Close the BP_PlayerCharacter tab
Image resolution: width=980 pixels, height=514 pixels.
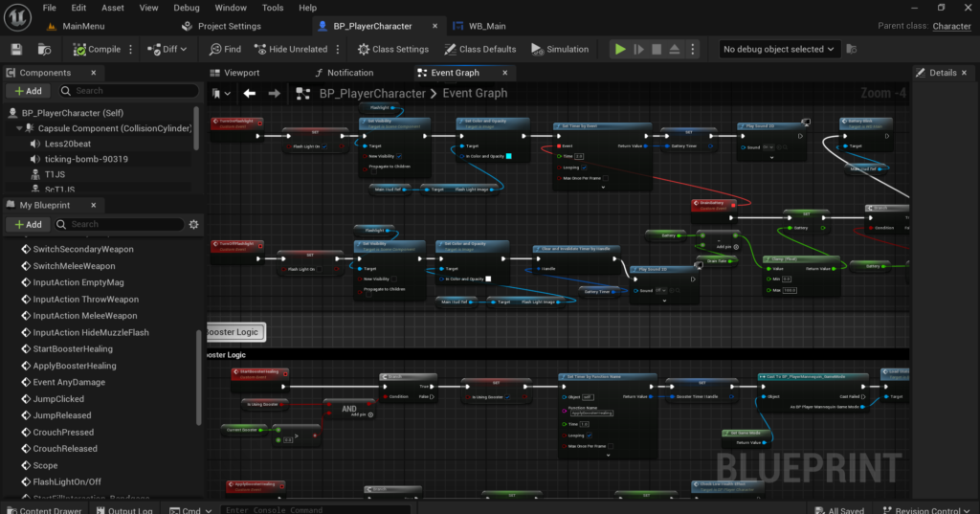coord(435,26)
